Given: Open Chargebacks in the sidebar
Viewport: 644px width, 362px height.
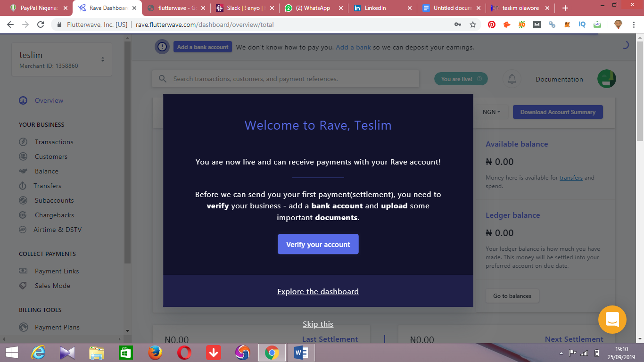Looking at the screenshot, I should (x=55, y=215).
